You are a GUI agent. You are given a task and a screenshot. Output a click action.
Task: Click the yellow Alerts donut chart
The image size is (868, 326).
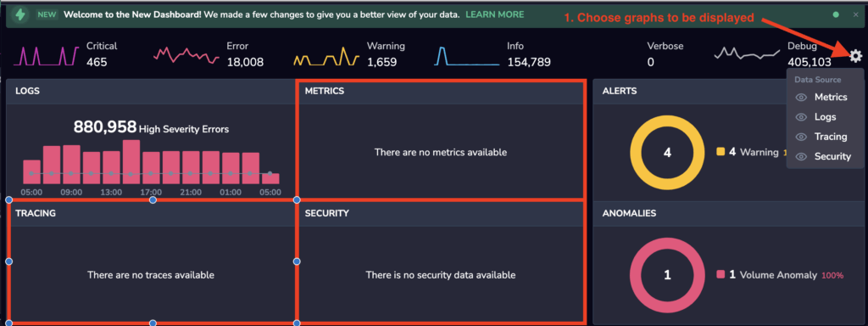(x=667, y=153)
